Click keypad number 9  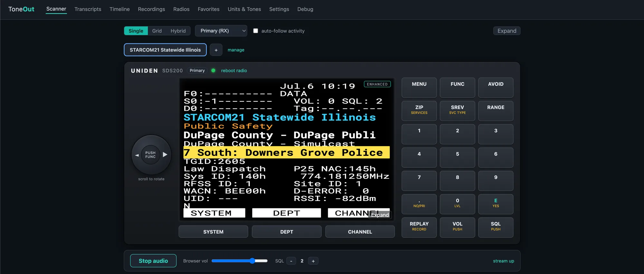(x=496, y=181)
